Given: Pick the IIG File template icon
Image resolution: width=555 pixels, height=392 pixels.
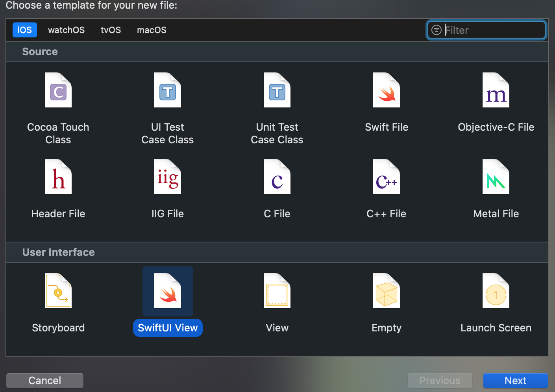Looking at the screenshot, I should click(168, 177).
